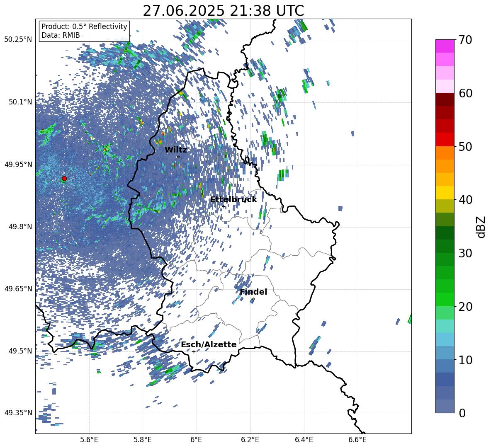Click the 6.2°E longitude label

click(x=250, y=440)
